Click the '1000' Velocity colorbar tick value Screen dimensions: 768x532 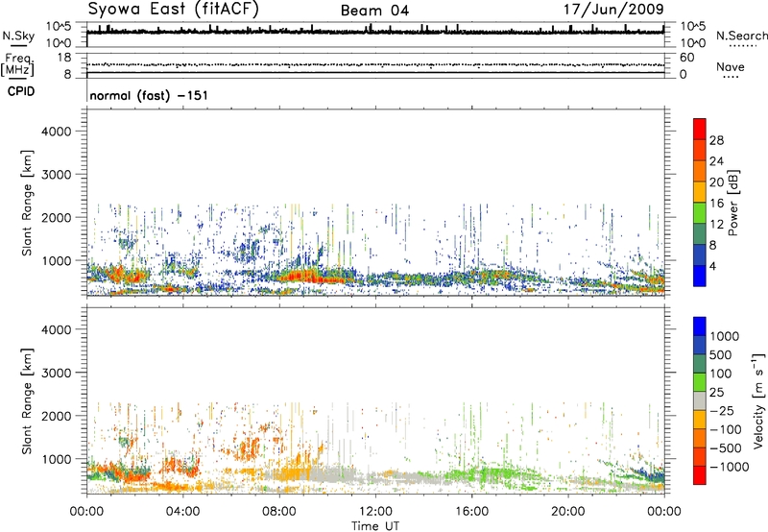point(725,336)
